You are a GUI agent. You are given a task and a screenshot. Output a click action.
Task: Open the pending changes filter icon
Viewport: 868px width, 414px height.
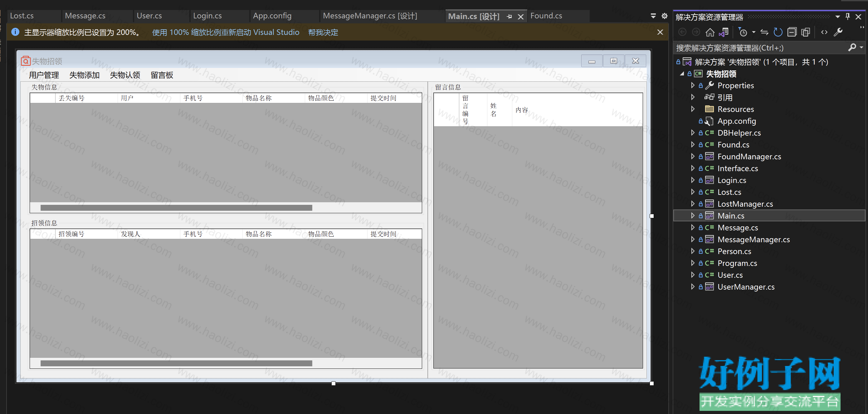pos(743,32)
